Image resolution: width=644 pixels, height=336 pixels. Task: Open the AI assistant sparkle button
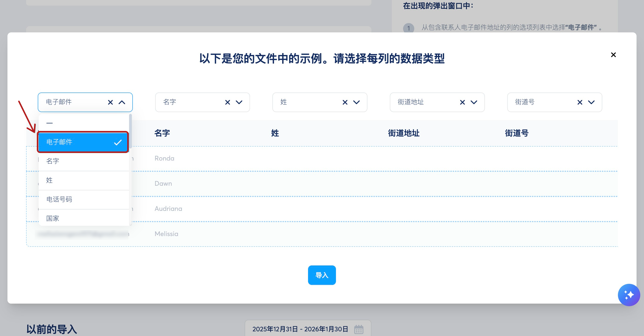click(x=629, y=295)
